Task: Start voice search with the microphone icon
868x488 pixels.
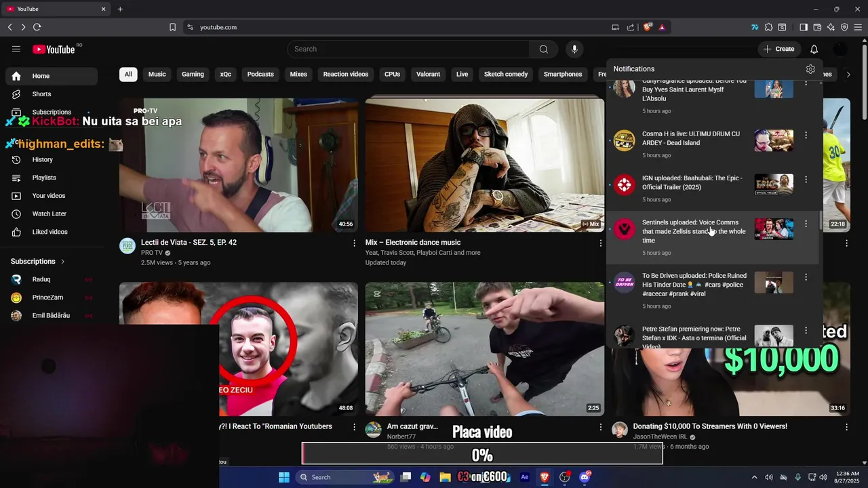Action: 574,49
